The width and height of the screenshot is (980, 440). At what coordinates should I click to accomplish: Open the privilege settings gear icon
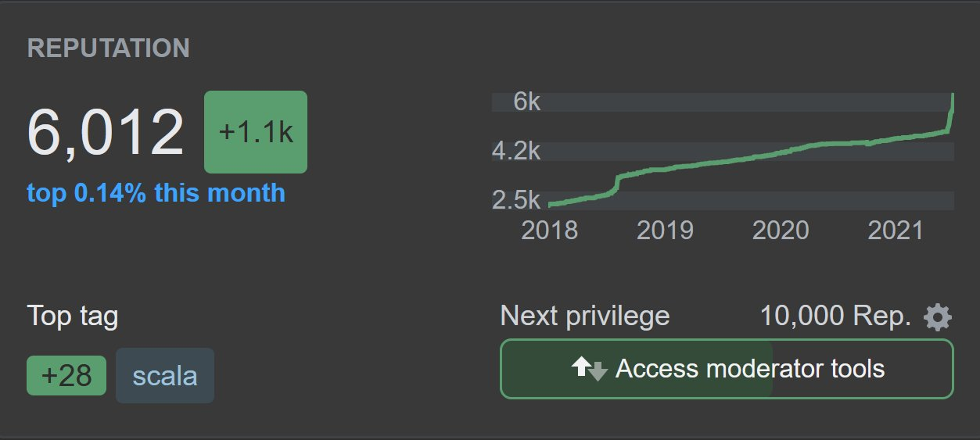pos(938,317)
